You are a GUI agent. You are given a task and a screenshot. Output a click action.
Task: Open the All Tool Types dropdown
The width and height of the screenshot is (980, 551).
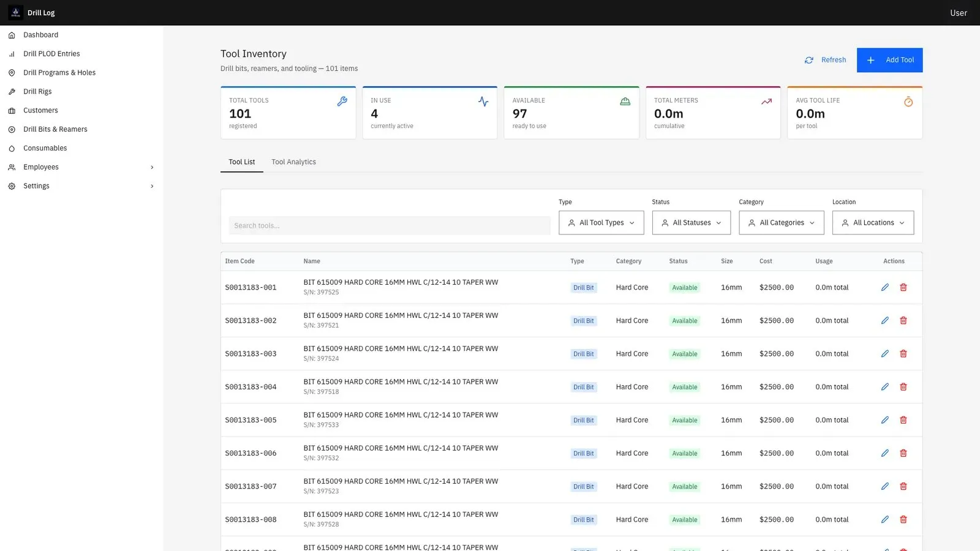[x=601, y=223]
